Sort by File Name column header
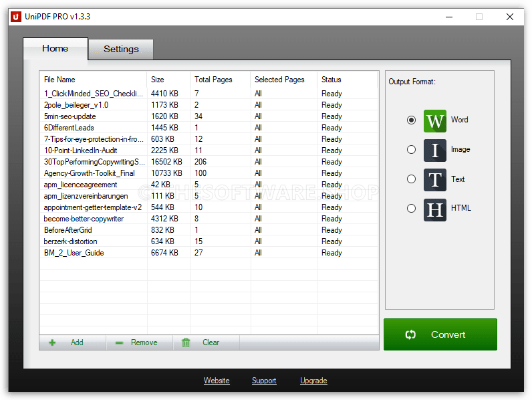 point(94,80)
